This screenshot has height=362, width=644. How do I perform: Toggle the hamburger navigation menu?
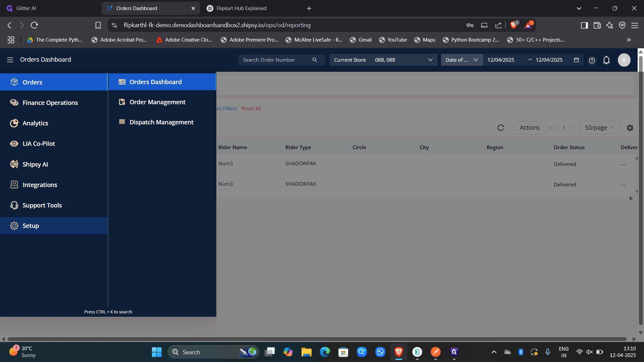pos(10,60)
